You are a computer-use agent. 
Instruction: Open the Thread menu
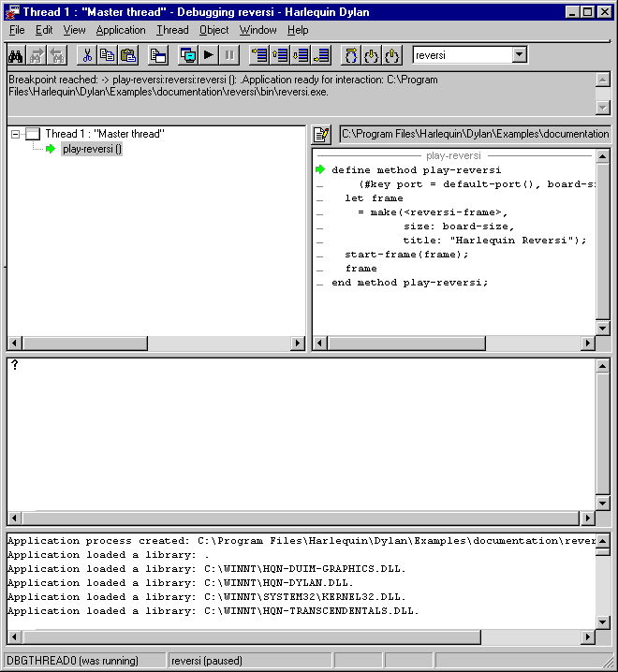(x=172, y=30)
